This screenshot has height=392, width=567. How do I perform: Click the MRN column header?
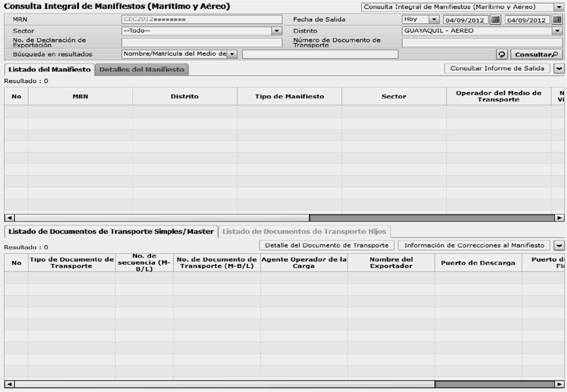80,97
